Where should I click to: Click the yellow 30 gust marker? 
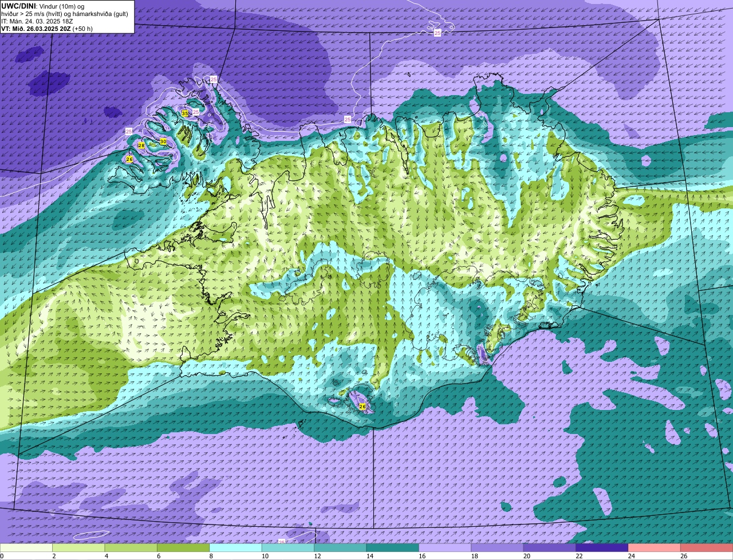click(163, 141)
